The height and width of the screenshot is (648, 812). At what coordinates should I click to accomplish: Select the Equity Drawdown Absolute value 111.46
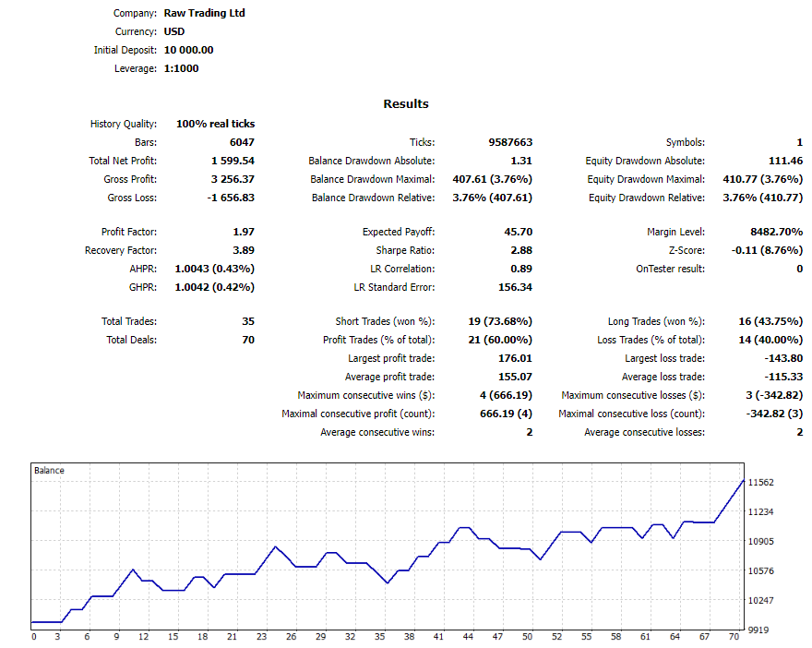pyautogui.click(x=785, y=162)
